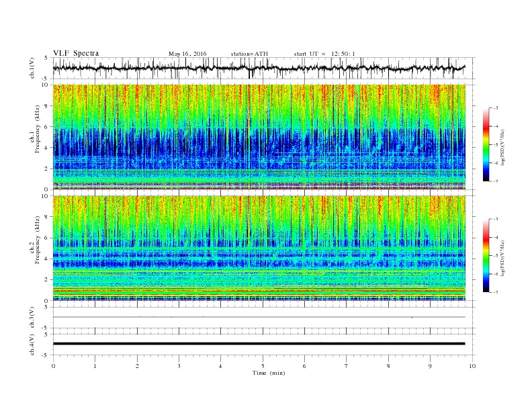Click the '-7' tick on ch.2 colorbar
The height and width of the screenshot is (411, 532).
[x=496, y=292]
